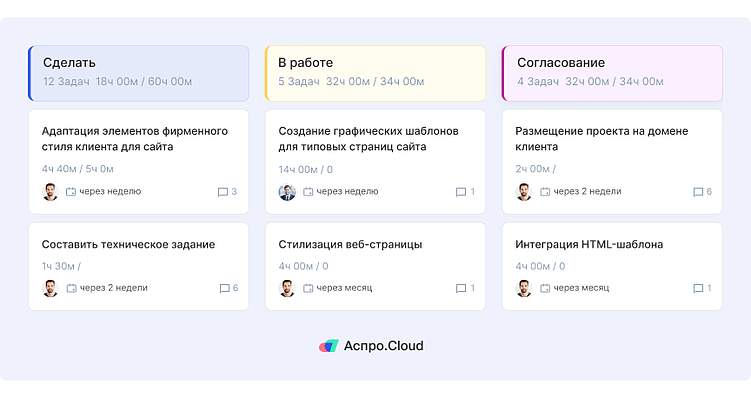This screenshot has height=398, width=751.
Task: Click через месяц deadline on Стилизация card
Action: click(x=344, y=288)
